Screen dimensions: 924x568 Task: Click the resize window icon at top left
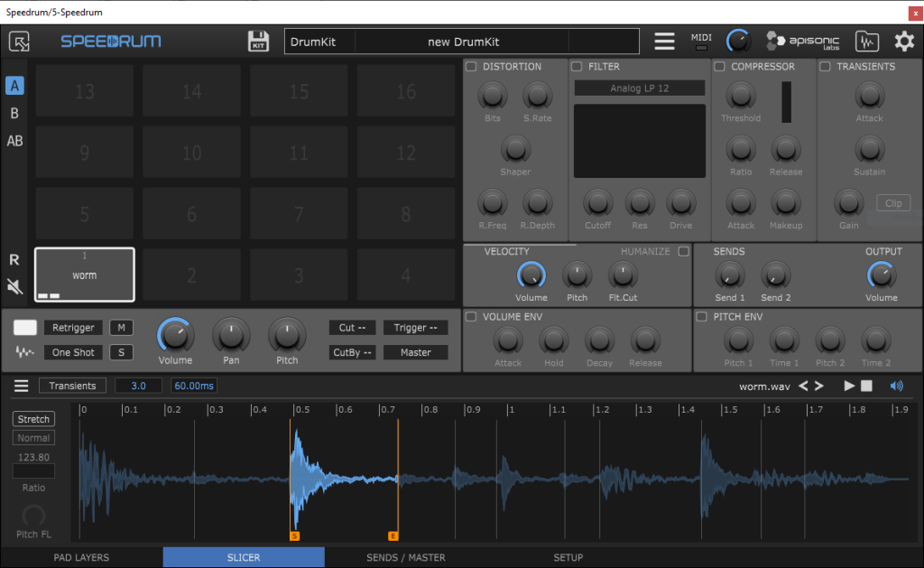pyautogui.click(x=19, y=42)
